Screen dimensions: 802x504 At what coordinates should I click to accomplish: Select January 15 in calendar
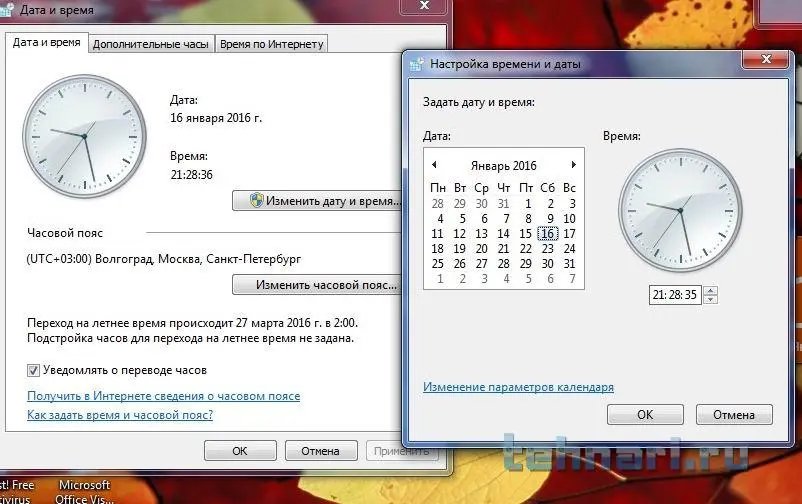[525, 234]
